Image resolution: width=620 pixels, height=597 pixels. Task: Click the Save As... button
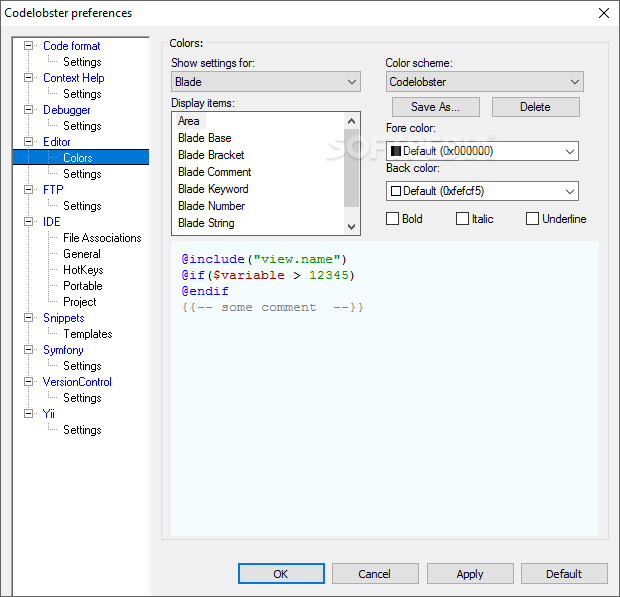[x=436, y=107]
